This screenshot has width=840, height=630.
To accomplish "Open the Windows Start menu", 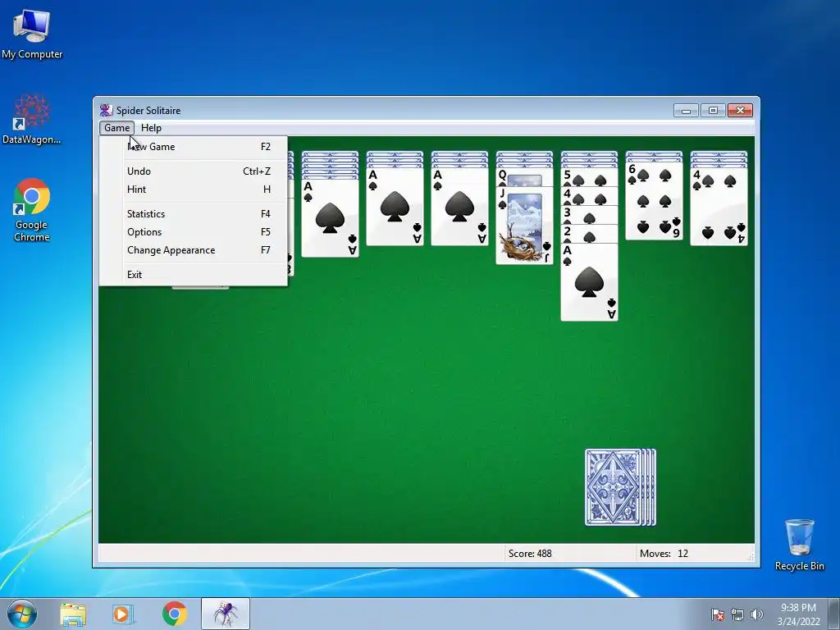I will coord(22,614).
